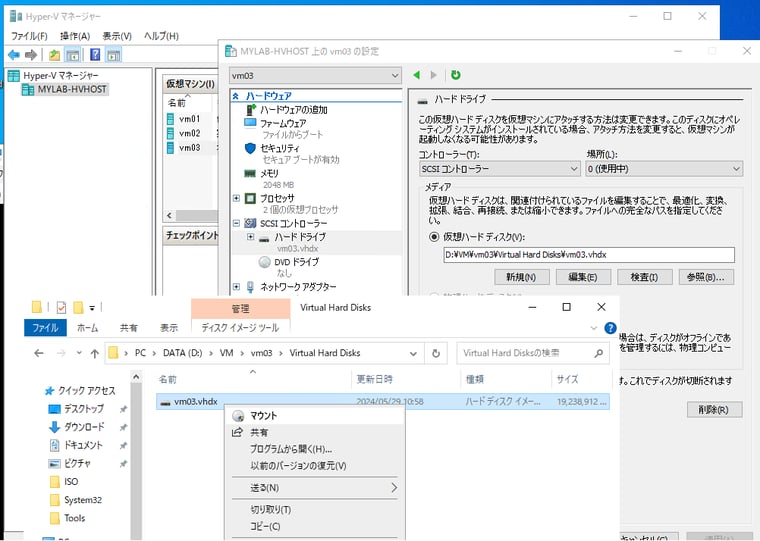The width and height of the screenshot is (760, 541).
Task: Open the ディスク イメージ ツール tab
Action: (240, 328)
